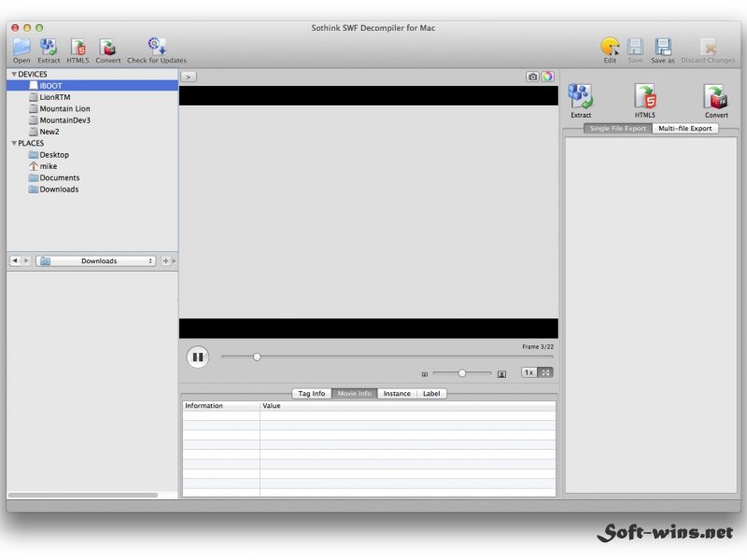
Task: Select the Multi-file Export tab
Action: point(685,129)
